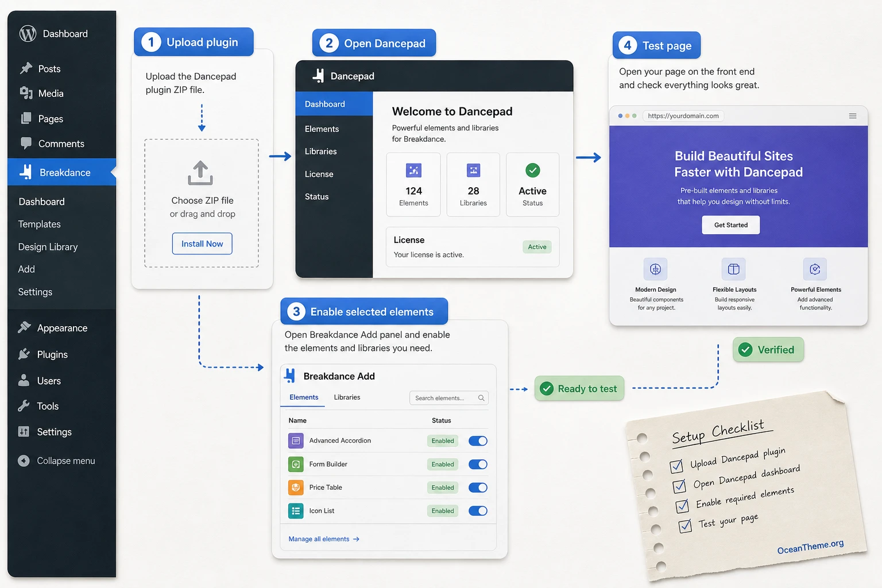Screen dimensions: 882x588
Task: Follow the Manage all elements link
Action: pyautogui.click(x=324, y=539)
